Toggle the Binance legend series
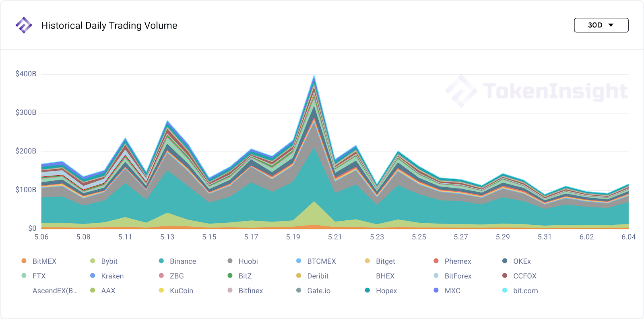 pyautogui.click(x=178, y=261)
